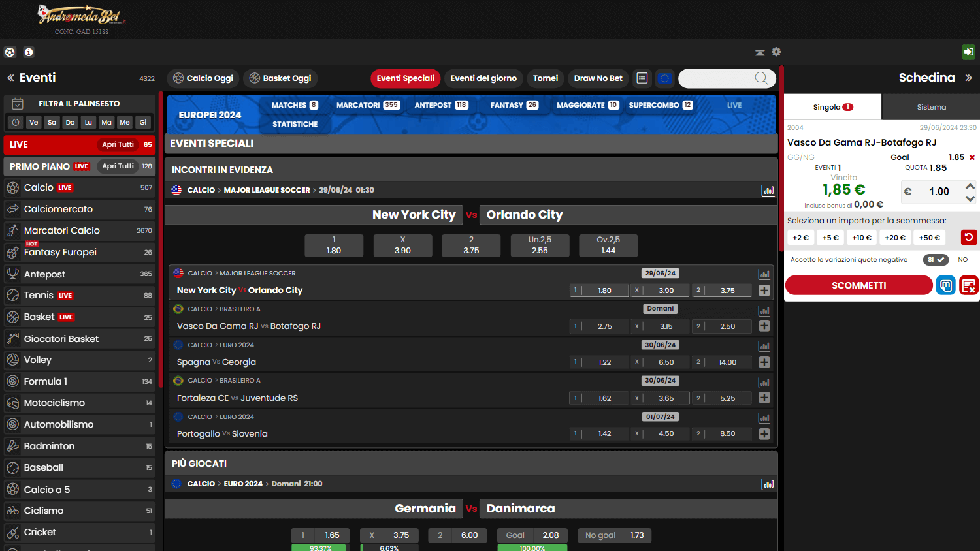Open the news list icon beside Draw No Bet
This screenshot has width=980, height=551.
coord(642,78)
